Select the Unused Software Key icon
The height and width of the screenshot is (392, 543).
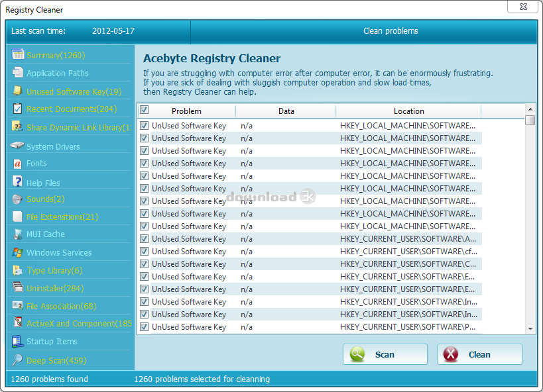coord(17,90)
